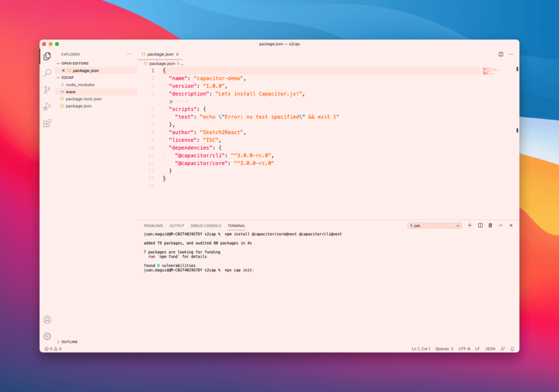This screenshot has width=559, height=392.
Task: Open notifications via the bell icon
Action: [512, 348]
